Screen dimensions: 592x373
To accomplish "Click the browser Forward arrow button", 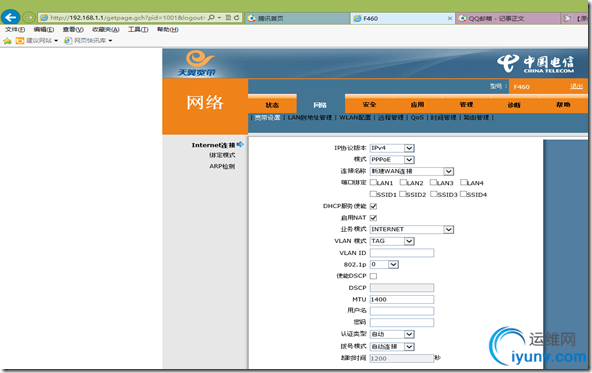I will point(29,17).
